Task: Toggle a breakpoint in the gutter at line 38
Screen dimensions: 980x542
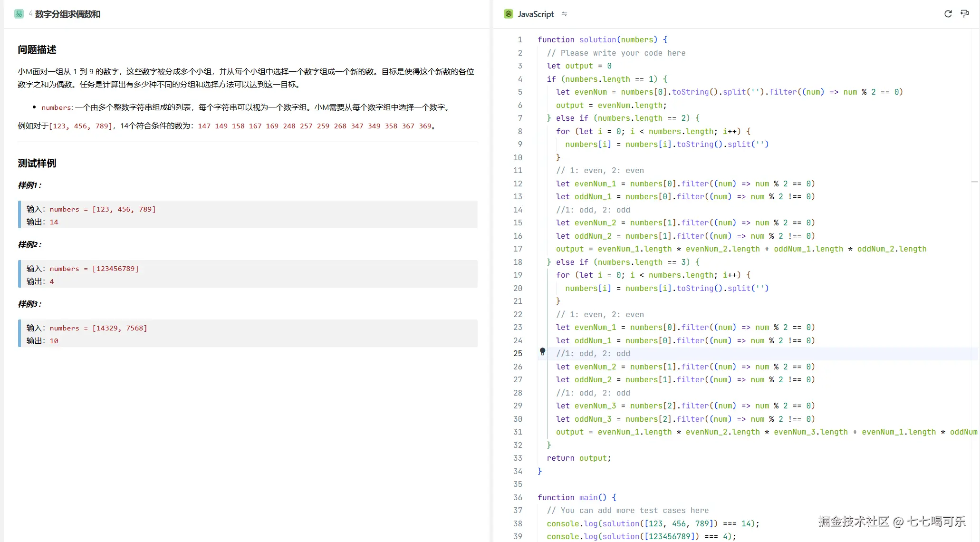Action: click(532, 523)
